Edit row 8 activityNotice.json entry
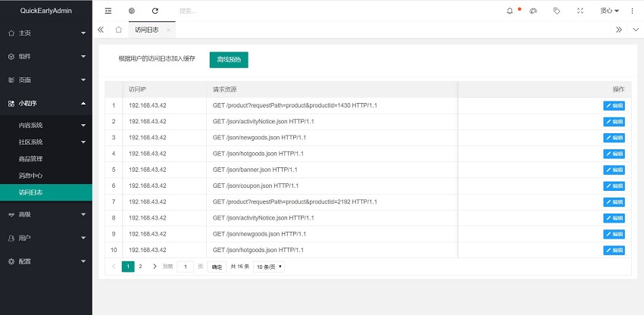The image size is (644, 315). click(614, 218)
